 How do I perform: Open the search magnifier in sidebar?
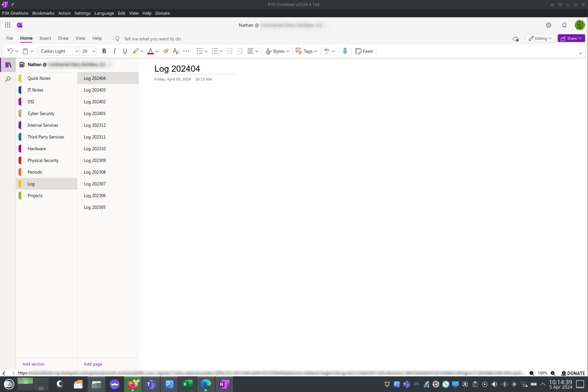[x=8, y=79]
